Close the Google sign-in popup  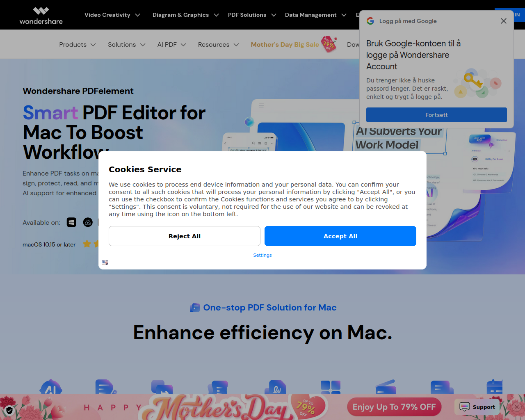(x=504, y=21)
